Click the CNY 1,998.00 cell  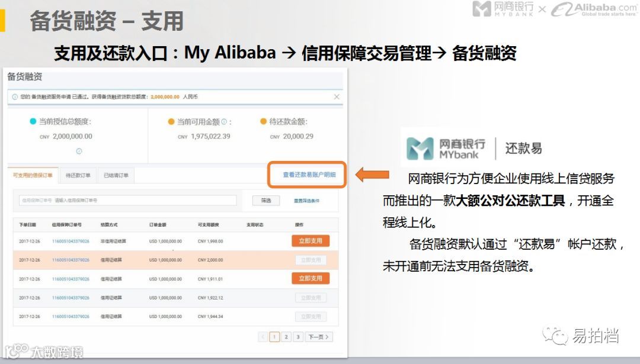pyautogui.click(x=210, y=241)
